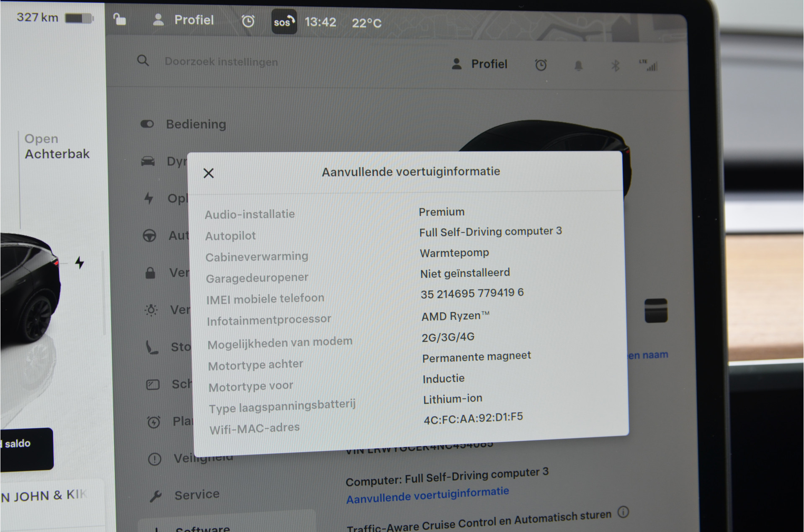Open notifications bell icon
The width and height of the screenshot is (804, 532).
coord(578,66)
